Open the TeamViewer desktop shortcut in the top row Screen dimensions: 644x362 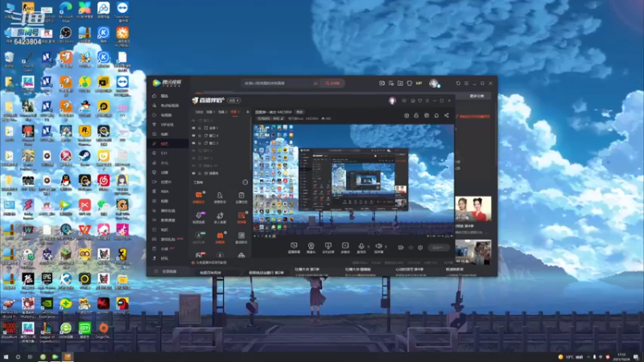tap(122, 11)
